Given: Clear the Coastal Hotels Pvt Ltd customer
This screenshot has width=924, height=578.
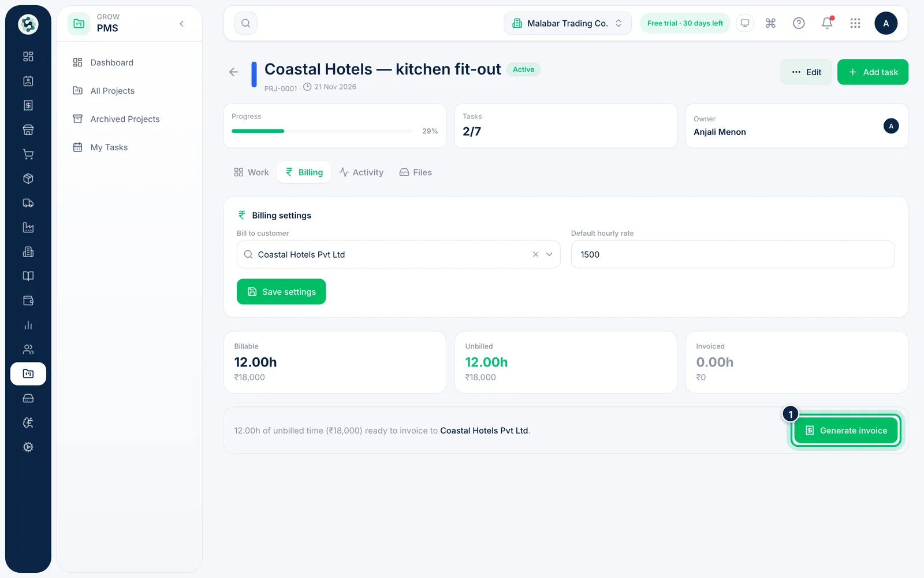Looking at the screenshot, I should [x=535, y=254].
